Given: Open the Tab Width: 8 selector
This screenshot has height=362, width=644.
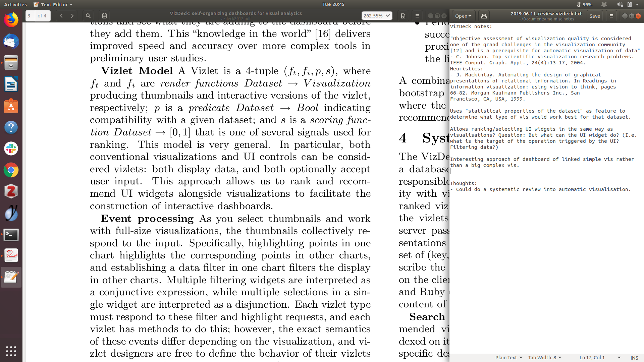Looking at the screenshot, I should pos(544,358).
